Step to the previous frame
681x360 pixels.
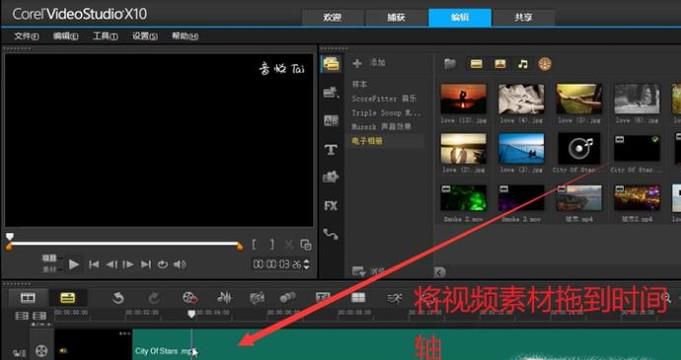111,264
